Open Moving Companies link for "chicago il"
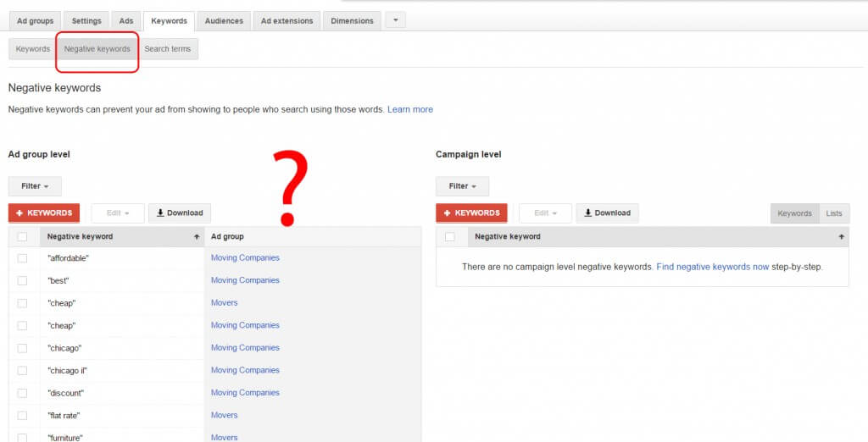The width and height of the screenshot is (868, 442). click(245, 370)
